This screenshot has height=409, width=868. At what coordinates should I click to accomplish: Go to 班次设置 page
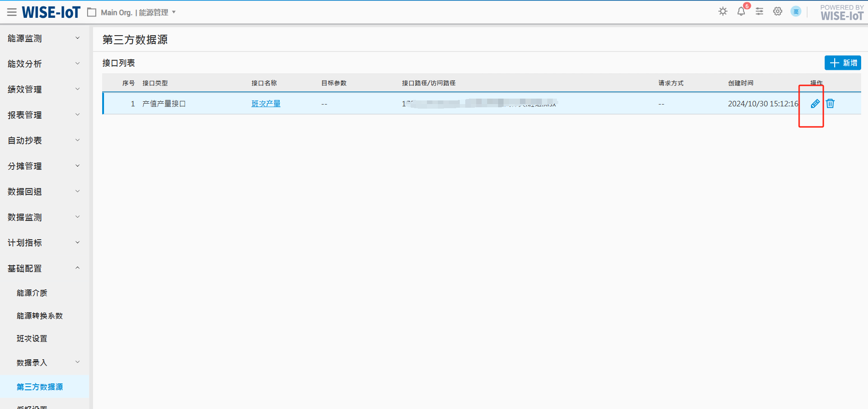(32, 339)
